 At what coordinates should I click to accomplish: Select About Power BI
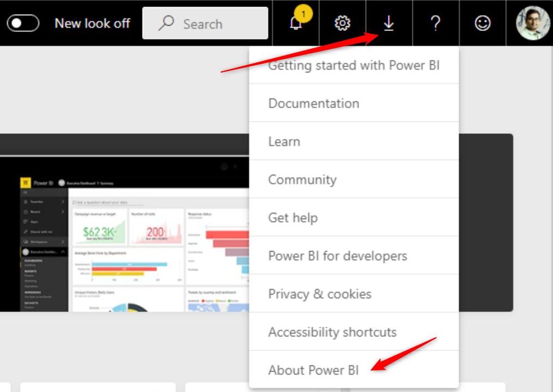(313, 370)
